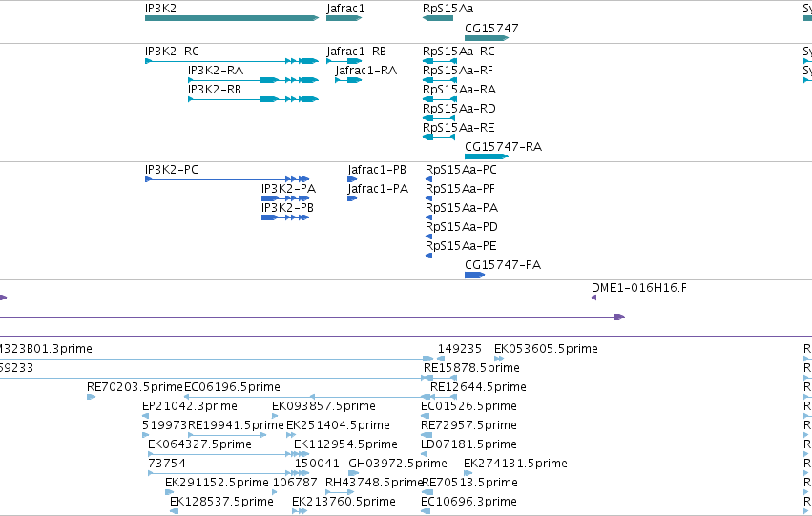Select transcript IP3K2-RC
Viewport: 812px width, 516px height.
tap(232, 61)
